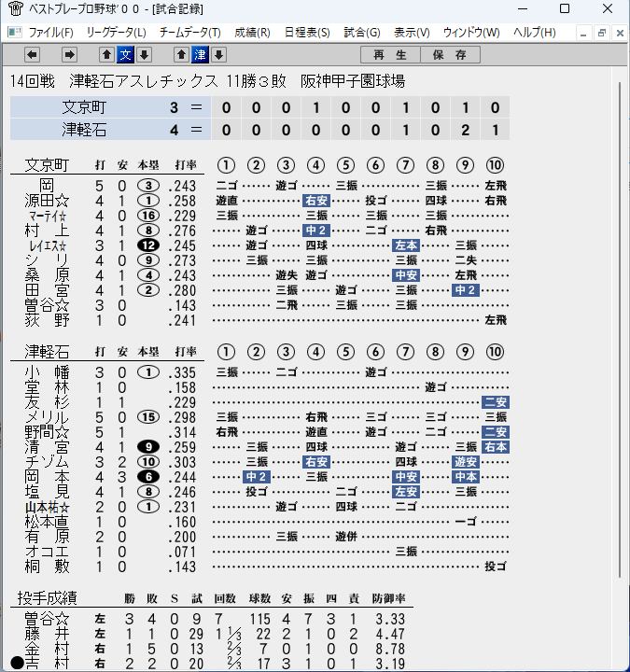Click the 再生 replay button
This screenshot has width=630, height=672.
(390, 55)
